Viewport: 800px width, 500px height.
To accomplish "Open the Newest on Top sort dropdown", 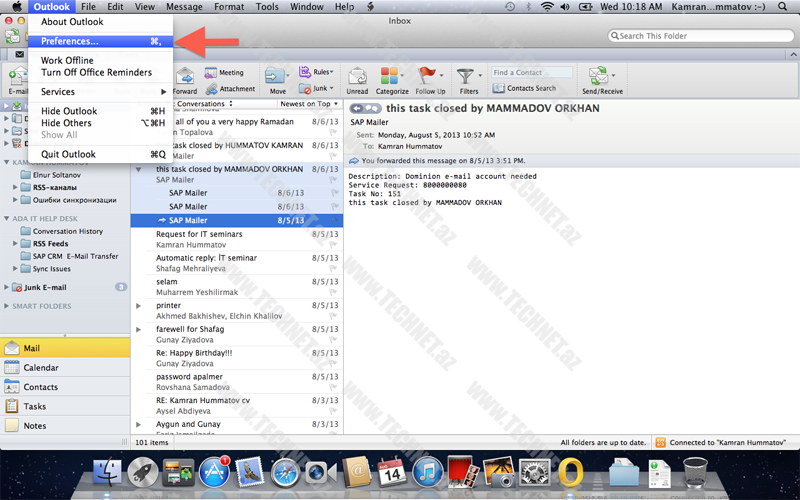I will (309, 104).
